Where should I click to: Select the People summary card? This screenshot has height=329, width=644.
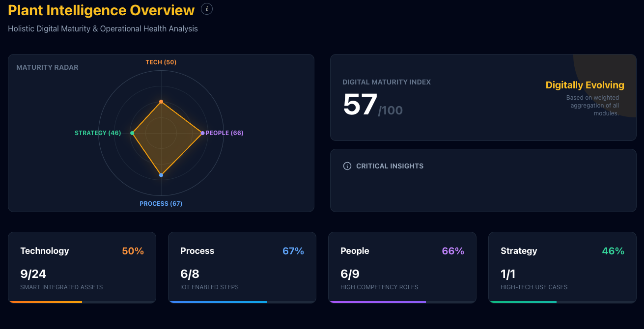click(x=402, y=267)
